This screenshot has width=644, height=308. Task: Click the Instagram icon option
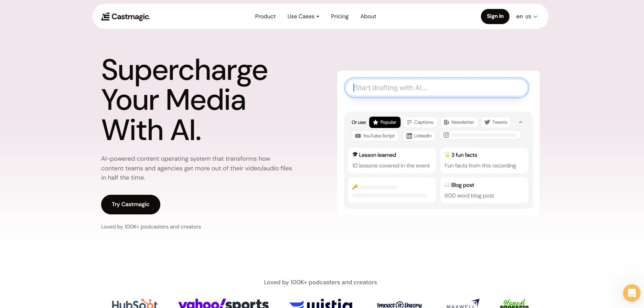(x=480, y=135)
